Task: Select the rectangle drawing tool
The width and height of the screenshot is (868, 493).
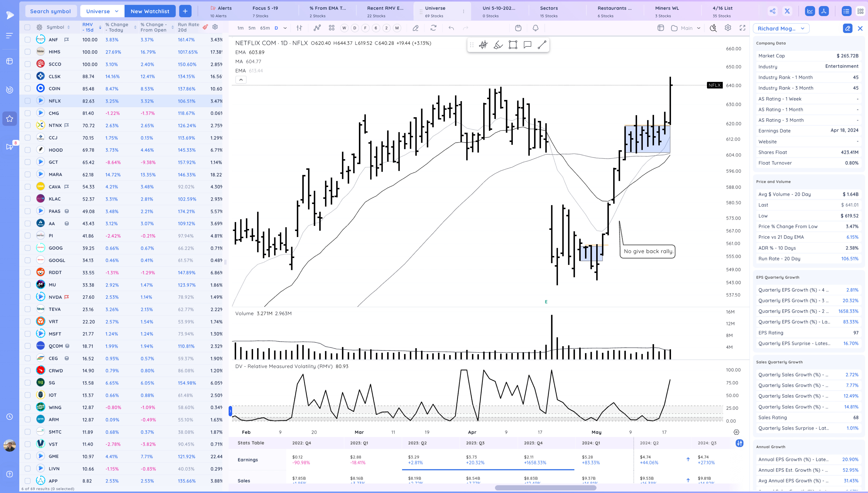Action: pyautogui.click(x=513, y=45)
